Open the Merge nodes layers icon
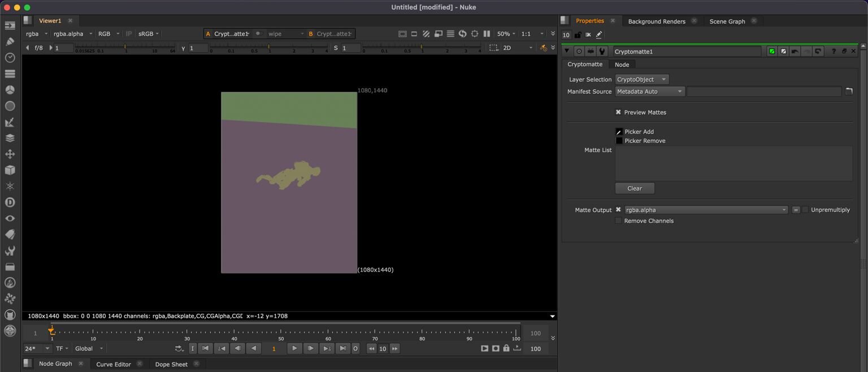Screen dimensions: 868x372 point(10,138)
